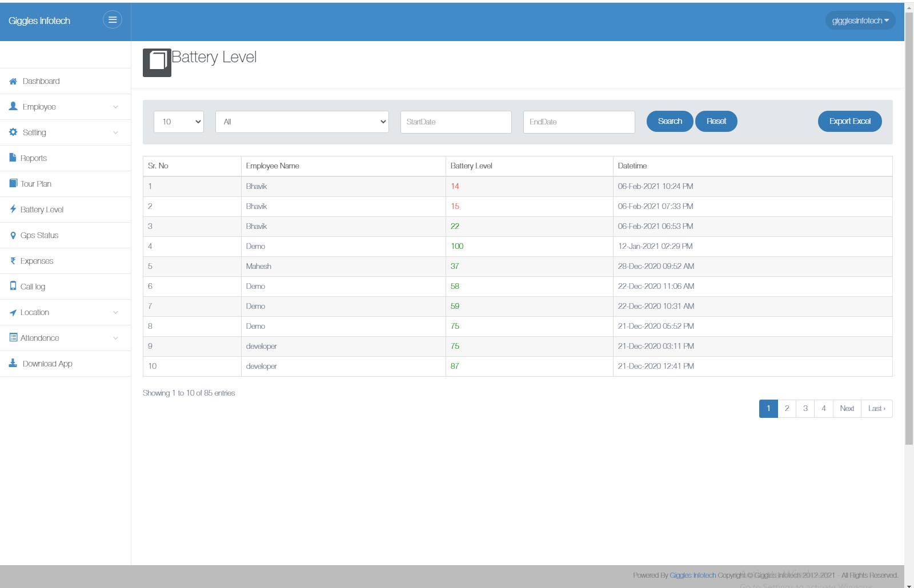Open the gigglesinfotech user dropdown
The width and height of the screenshot is (914, 588).
tap(860, 21)
